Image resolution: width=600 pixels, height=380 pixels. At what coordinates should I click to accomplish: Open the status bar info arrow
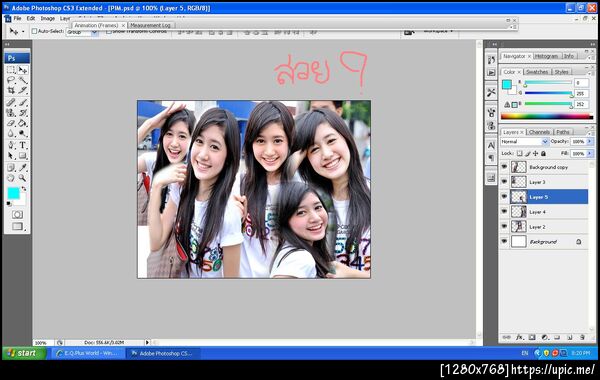[147, 342]
